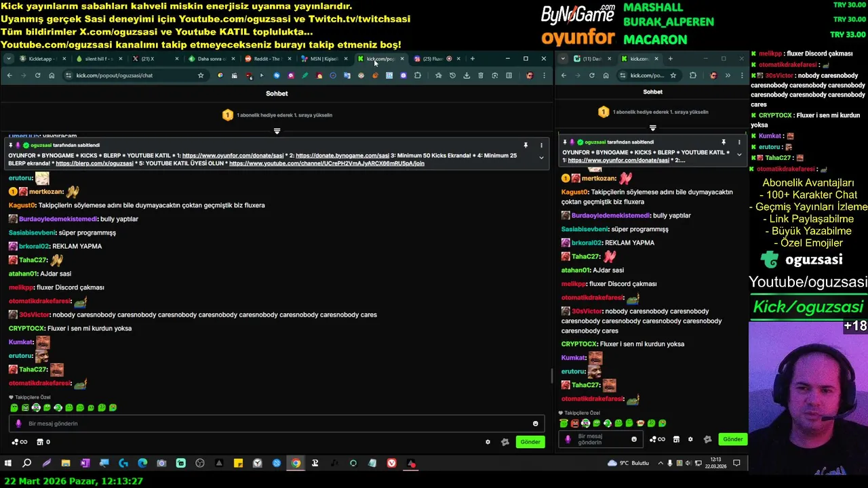The height and width of the screenshot is (488, 868).
Task: Switch to the silent hill f tab
Action: pos(100,59)
